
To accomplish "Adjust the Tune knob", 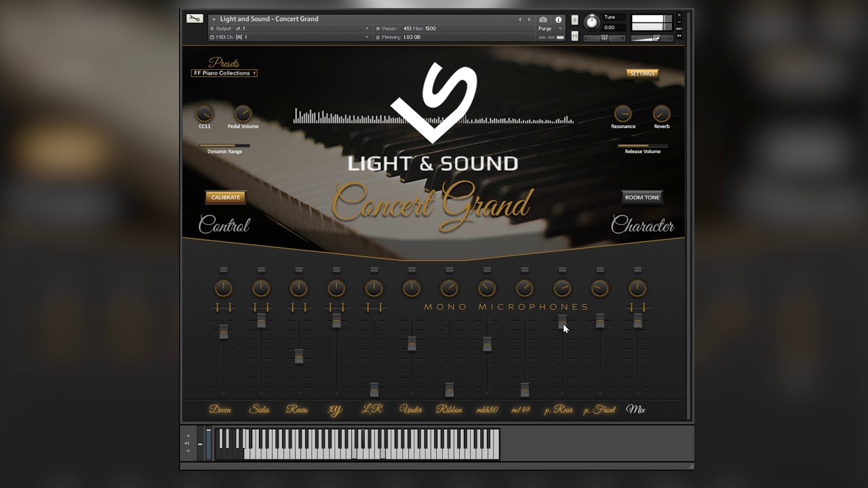I will point(592,22).
